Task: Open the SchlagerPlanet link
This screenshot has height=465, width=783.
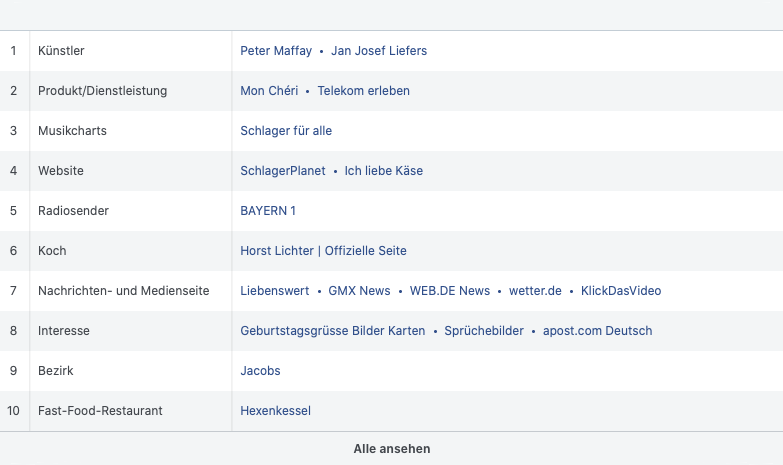Action: pos(283,171)
